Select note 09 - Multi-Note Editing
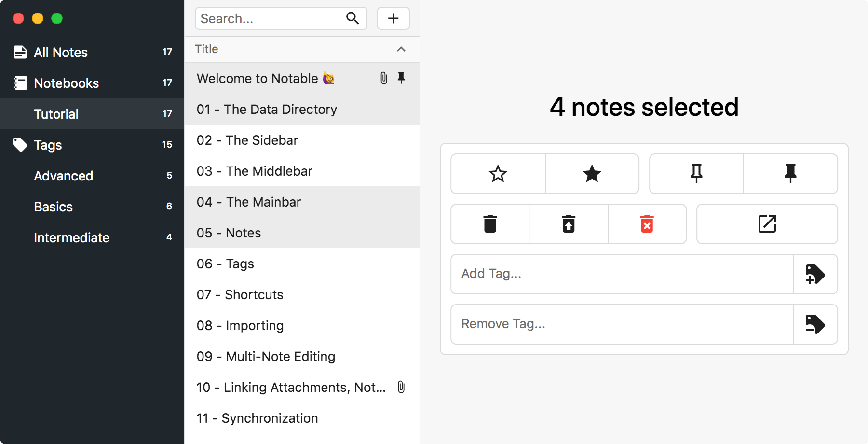 [x=266, y=356]
